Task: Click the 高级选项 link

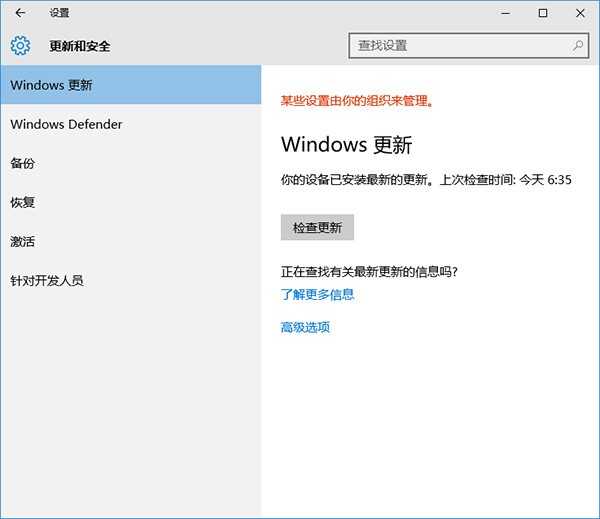Action: [305, 327]
